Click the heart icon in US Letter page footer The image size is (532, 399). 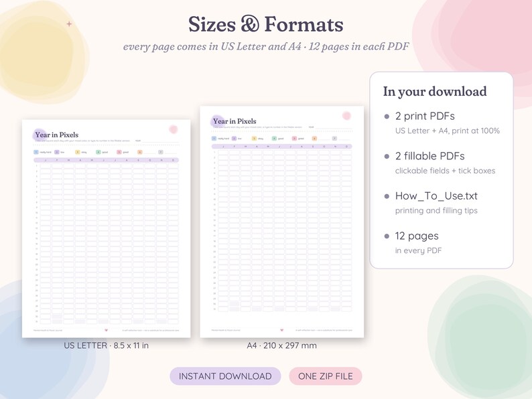coord(106,330)
